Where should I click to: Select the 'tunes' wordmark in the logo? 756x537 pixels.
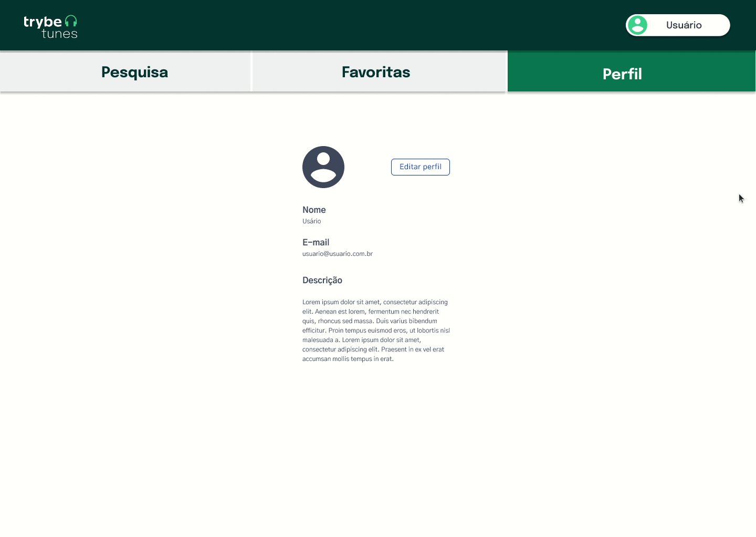59,33
